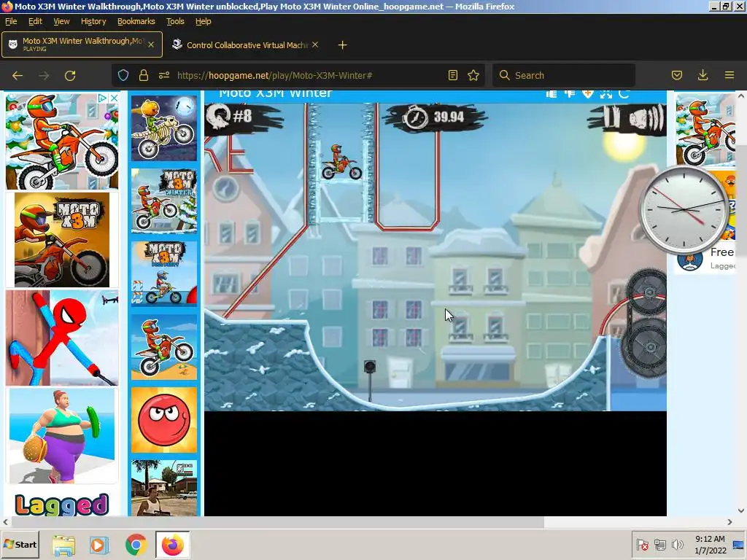The height and width of the screenshot is (560, 747).
Task: Open the Red Ball game thumbnail
Action: click(164, 419)
